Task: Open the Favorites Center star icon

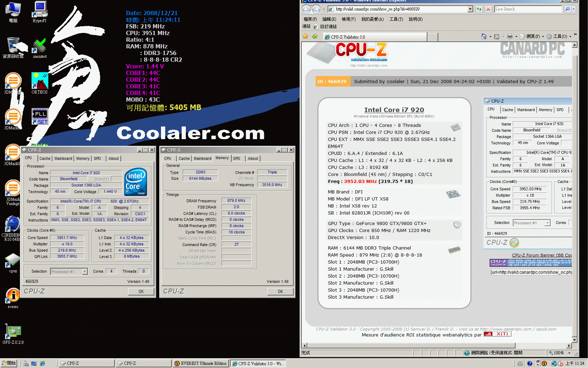Action: click(x=306, y=36)
